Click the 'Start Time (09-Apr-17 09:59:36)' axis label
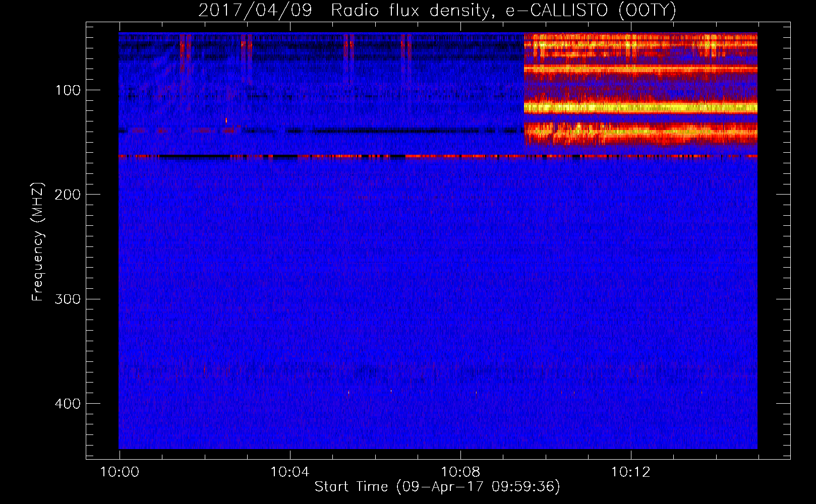 click(x=437, y=487)
